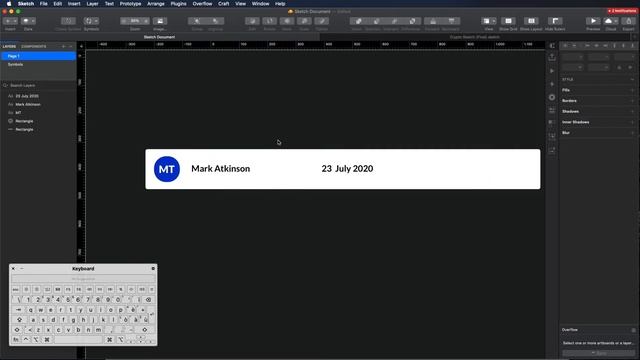Image resolution: width=640 pixels, height=360 pixels.
Task: Click the Ungroup toolbar icon
Action: pos(215,21)
